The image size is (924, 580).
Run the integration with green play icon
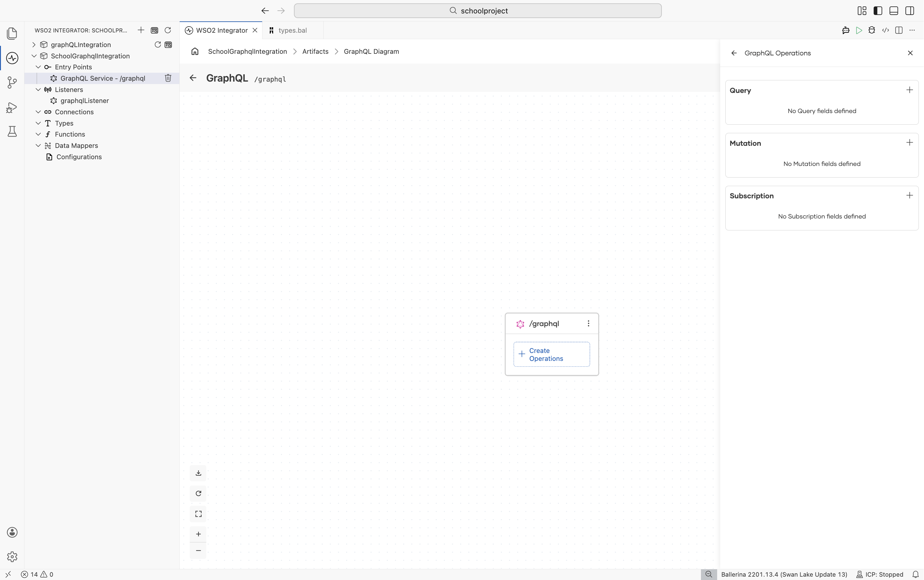coord(859,30)
